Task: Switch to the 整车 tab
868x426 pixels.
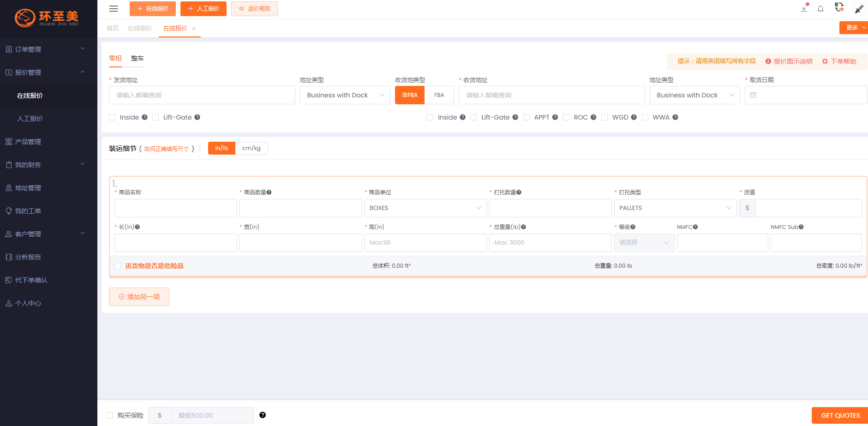Action: (x=137, y=58)
